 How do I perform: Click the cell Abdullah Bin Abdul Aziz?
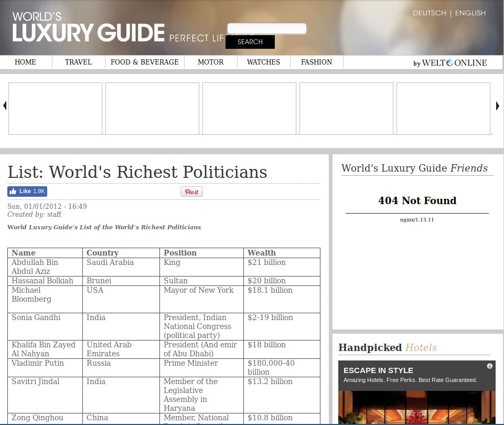(x=45, y=267)
